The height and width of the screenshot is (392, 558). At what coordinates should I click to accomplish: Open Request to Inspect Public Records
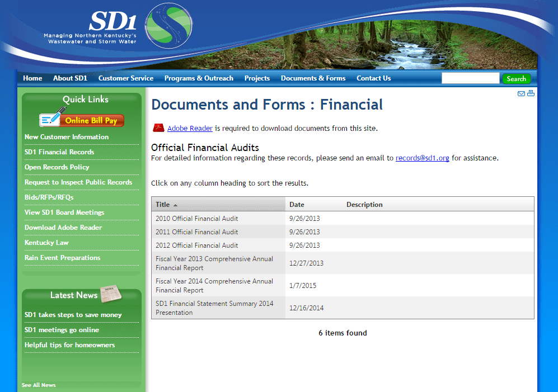pyautogui.click(x=78, y=182)
